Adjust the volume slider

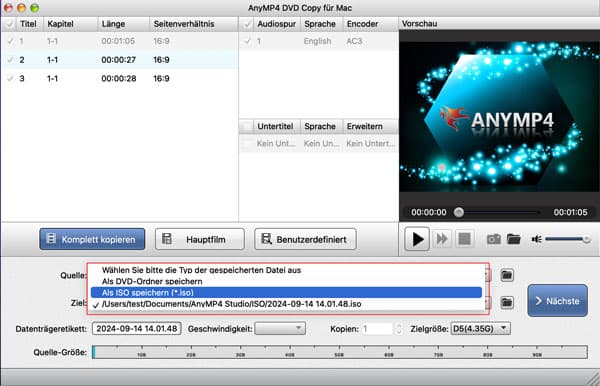click(x=567, y=239)
